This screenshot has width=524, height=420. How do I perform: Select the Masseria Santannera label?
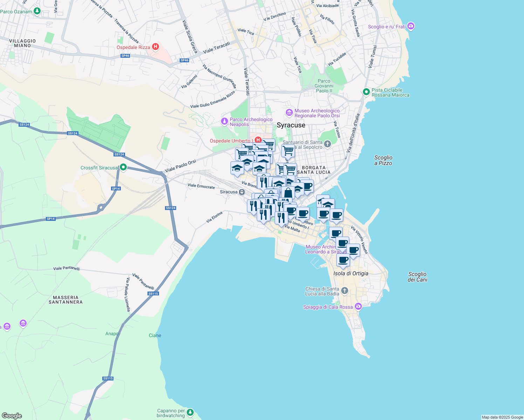coord(65,300)
